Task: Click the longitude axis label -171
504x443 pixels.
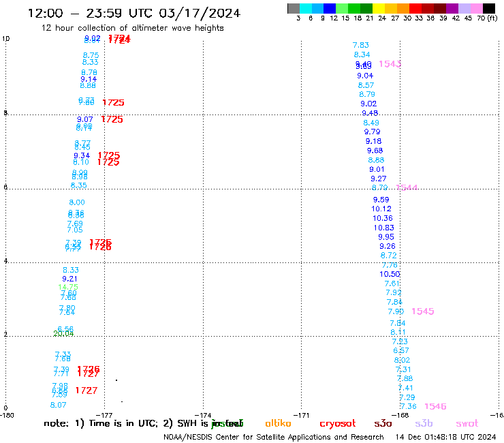Action: [x=302, y=415]
